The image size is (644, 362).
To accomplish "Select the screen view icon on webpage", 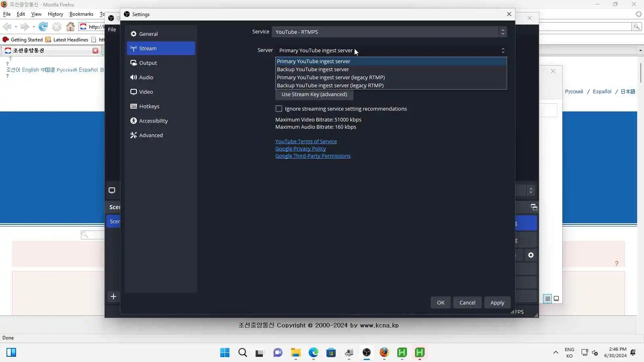I will (556, 298).
